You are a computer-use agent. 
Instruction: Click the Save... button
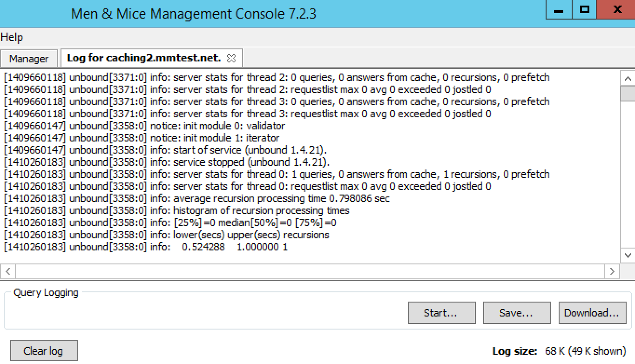(x=517, y=313)
